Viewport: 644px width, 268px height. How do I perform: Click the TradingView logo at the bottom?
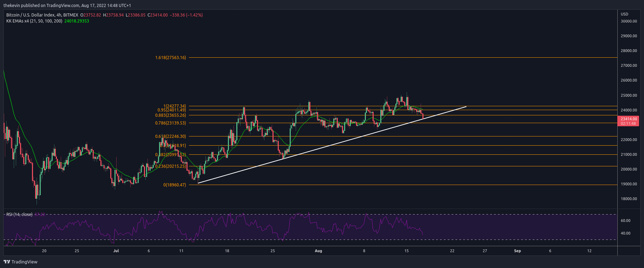point(20,262)
